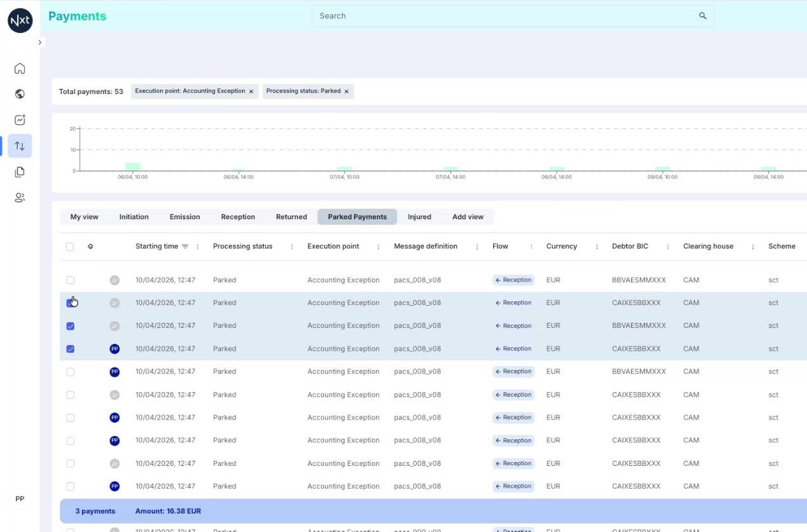Screen dimensions: 807x532
Task: Click the Reception chip in the unchecked PP BBVAESMMXXX row
Action: [x=513, y=372]
